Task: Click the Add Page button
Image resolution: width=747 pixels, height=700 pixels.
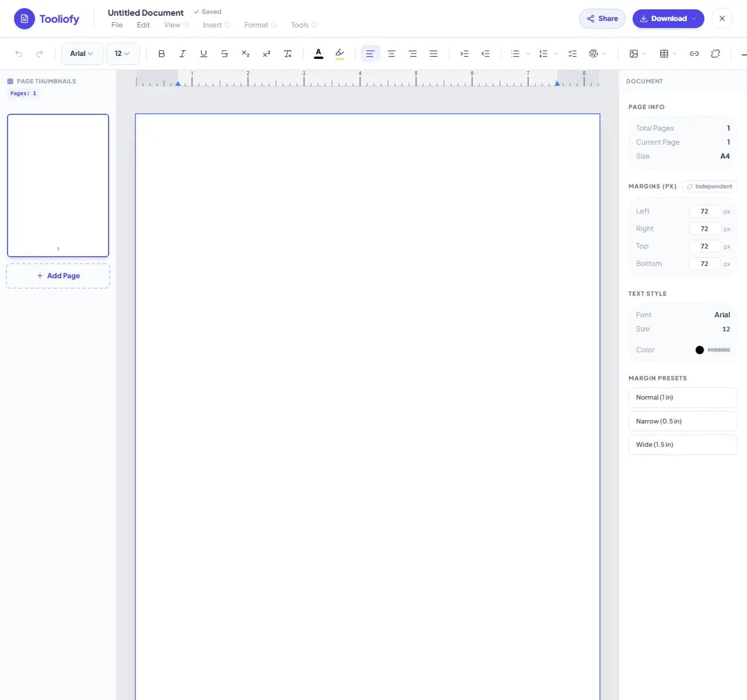Action: coord(58,276)
